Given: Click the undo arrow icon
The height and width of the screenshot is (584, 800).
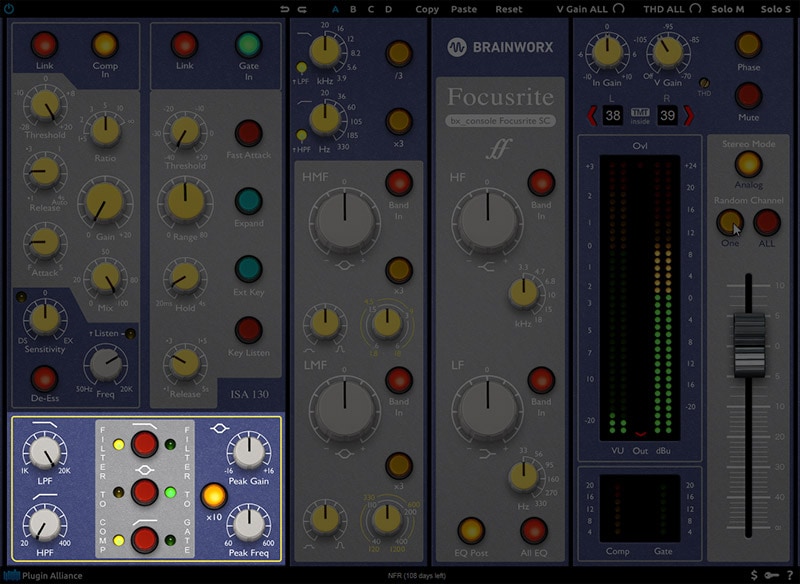Looking at the screenshot, I should tap(287, 9).
